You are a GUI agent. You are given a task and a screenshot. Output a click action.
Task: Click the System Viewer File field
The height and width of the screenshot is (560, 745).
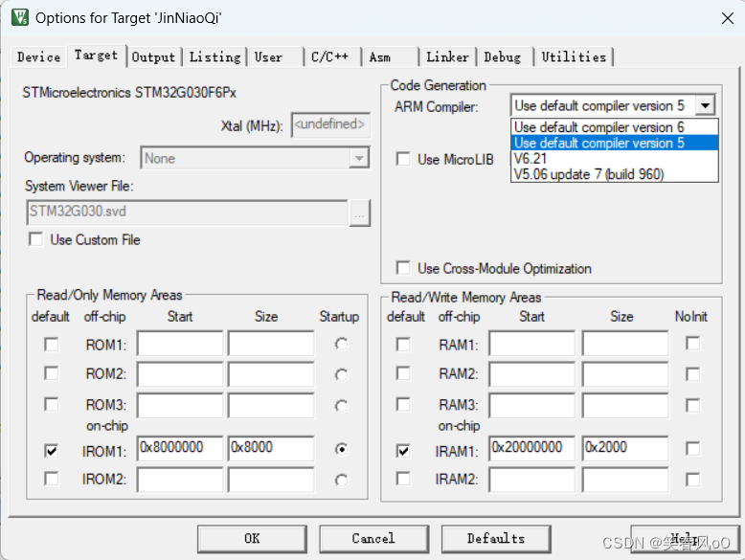pyautogui.click(x=187, y=212)
